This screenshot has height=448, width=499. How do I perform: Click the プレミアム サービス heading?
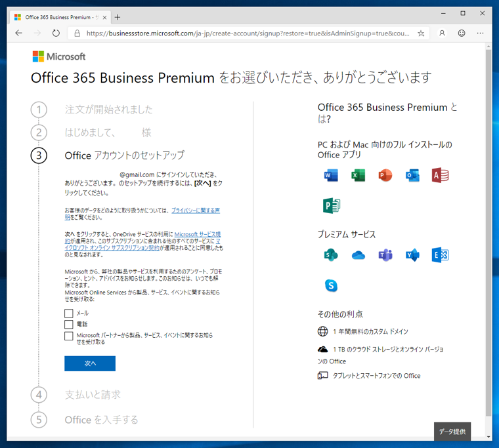click(x=347, y=234)
